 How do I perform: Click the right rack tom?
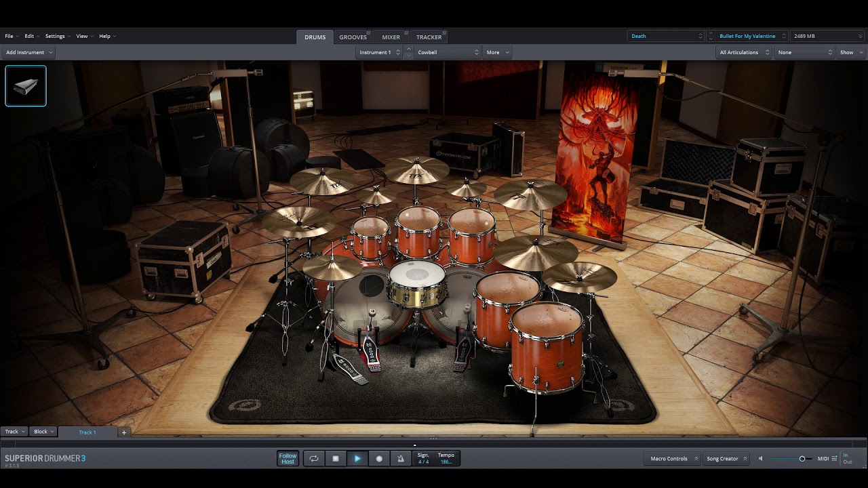coord(471,235)
